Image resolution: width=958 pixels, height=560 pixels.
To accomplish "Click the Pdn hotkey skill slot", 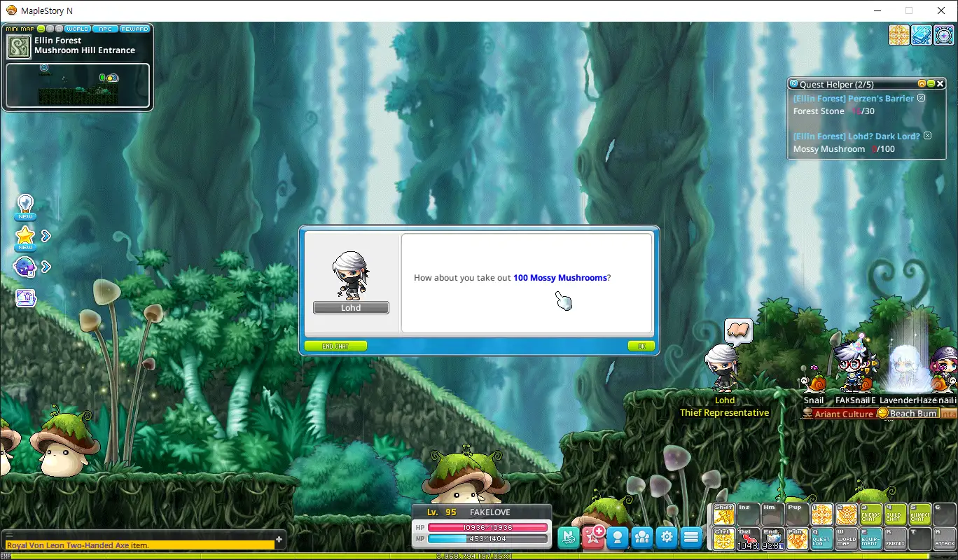I will click(798, 539).
